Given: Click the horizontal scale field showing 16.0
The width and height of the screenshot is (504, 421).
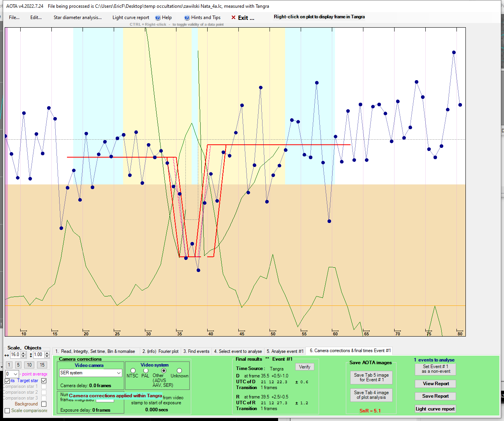Looking at the screenshot, I should coord(15,355).
